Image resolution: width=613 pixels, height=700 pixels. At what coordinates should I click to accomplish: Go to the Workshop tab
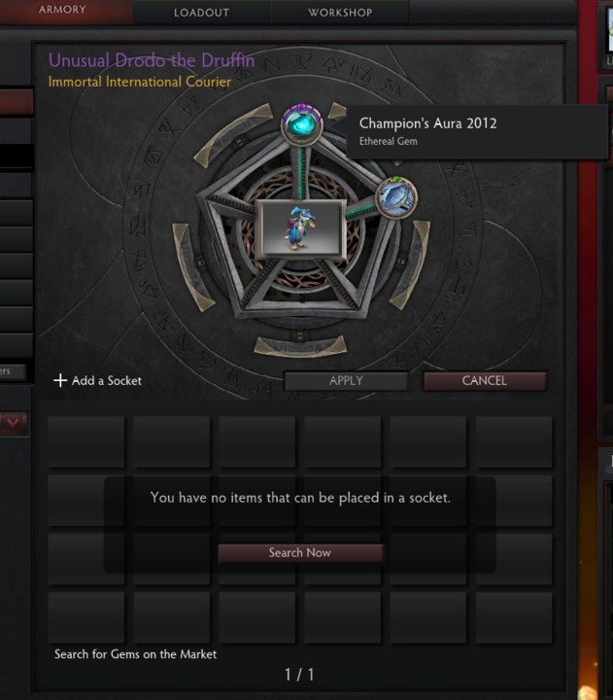click(340, 13)
